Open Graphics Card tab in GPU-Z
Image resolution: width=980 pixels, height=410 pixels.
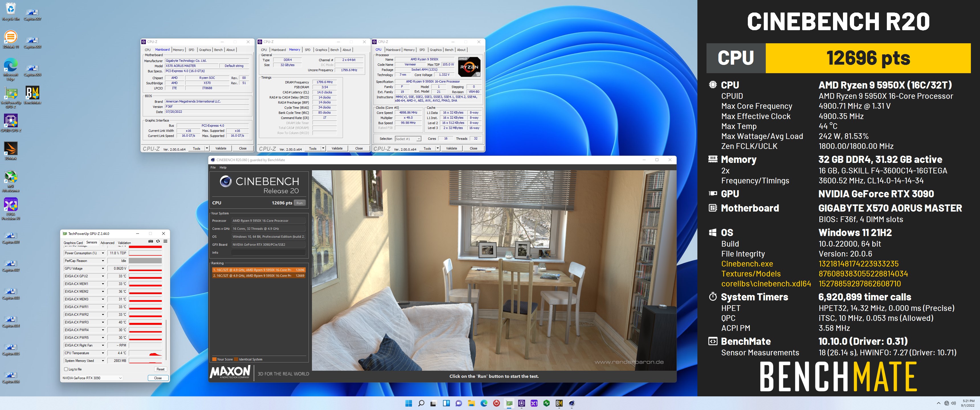click(73, 243)
